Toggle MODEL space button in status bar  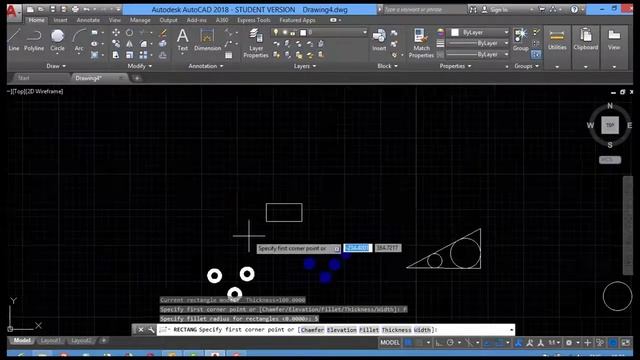[390, 342]
